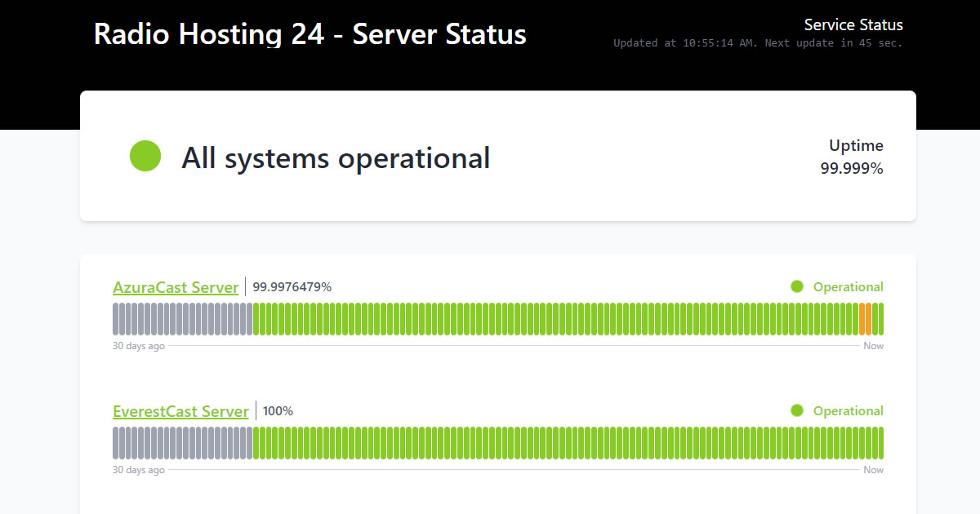Click a gray no-data bar for EverestCast

[163, 442]
